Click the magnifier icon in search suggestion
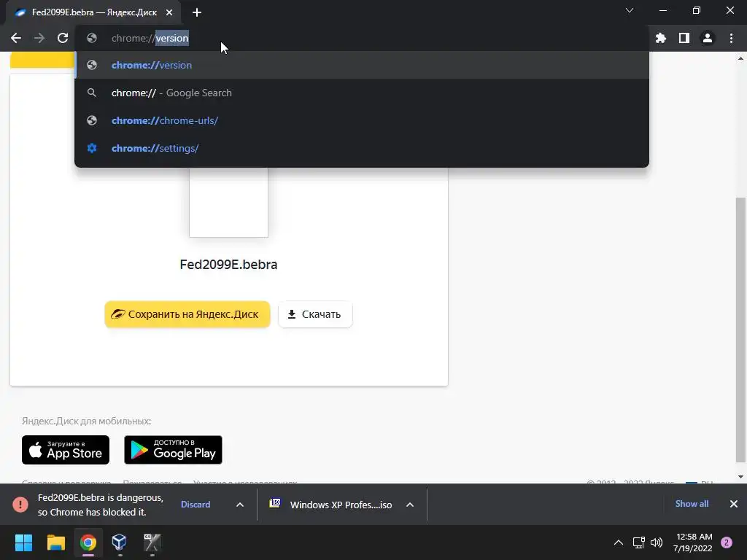The width and height of the screenshot is (747, 560). coord(92,93)
